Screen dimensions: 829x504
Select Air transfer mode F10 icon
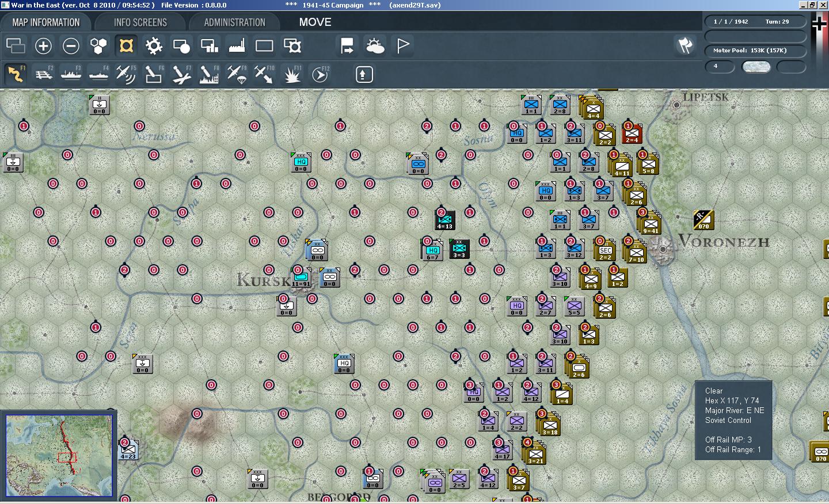pos(264,74)
